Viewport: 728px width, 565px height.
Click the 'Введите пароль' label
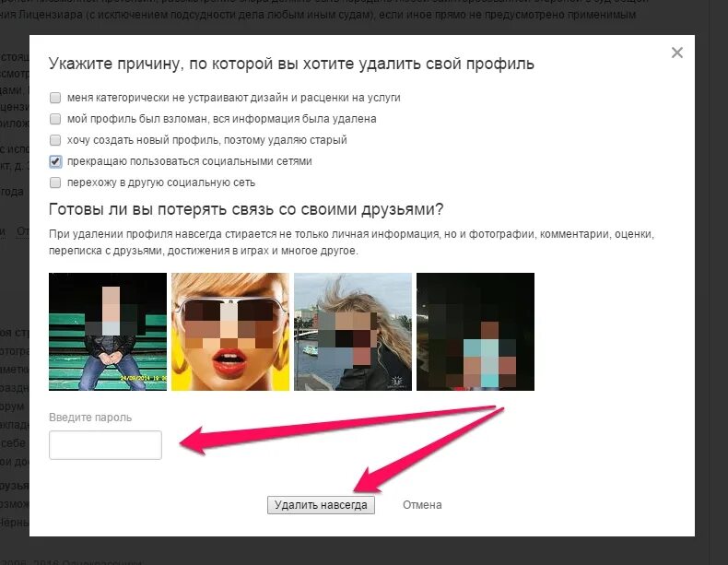pos(90,418)
